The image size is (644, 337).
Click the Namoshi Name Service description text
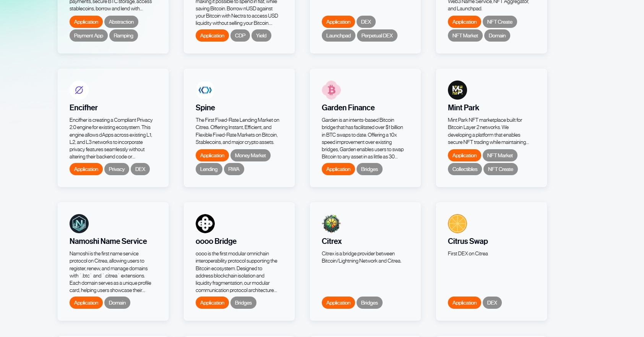pos(110,272)
